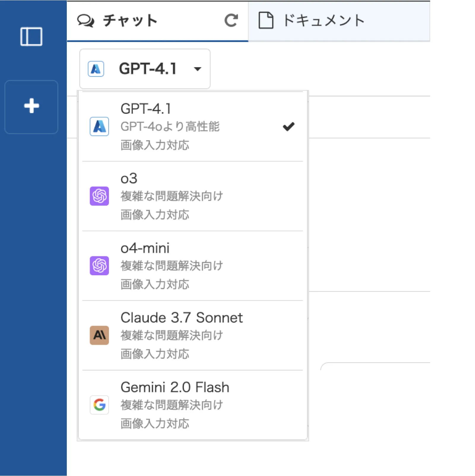The image size is (475, 476).
Task: Collapse the GPT-4.1 model dropdown arrow
Action: pos(197,69)
